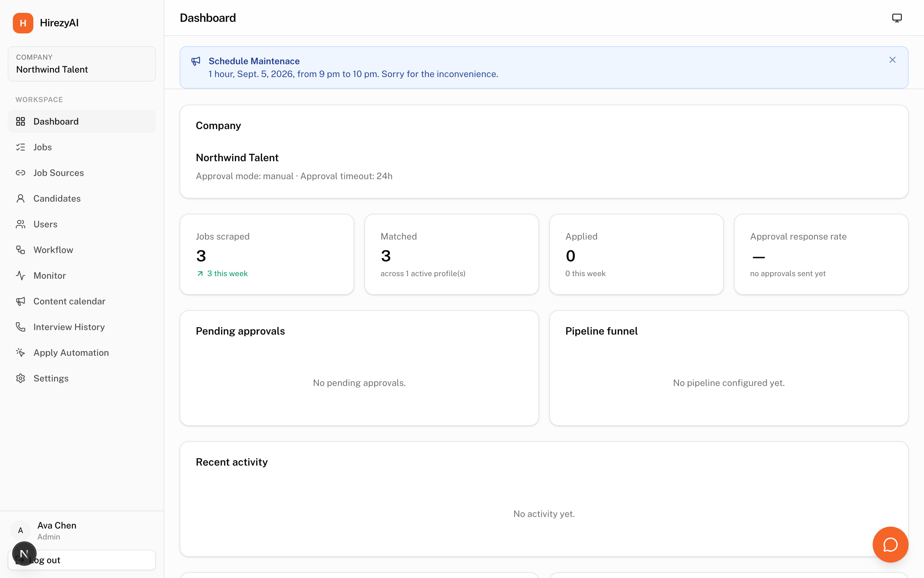This screenshot has width=924, height=578.
Task: Open the orange chat bubble widget
Action: click(890, 544)
